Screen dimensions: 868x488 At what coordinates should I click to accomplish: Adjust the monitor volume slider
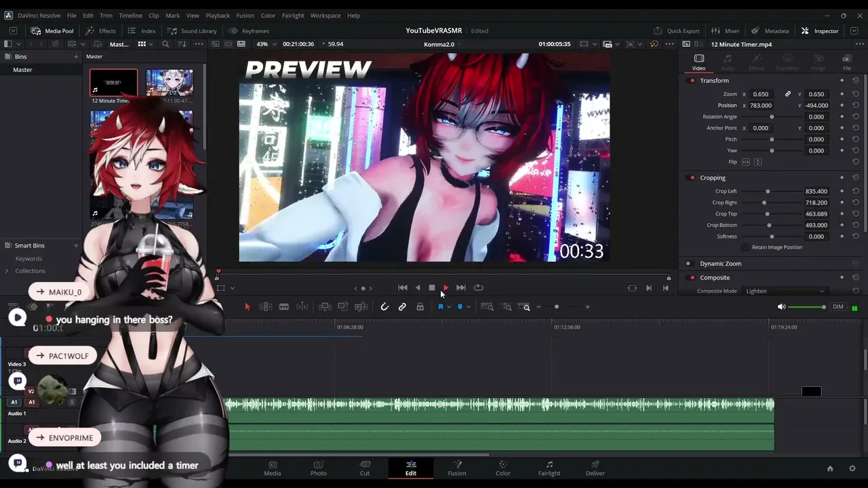pyautogui.click(x=806, y=307)
